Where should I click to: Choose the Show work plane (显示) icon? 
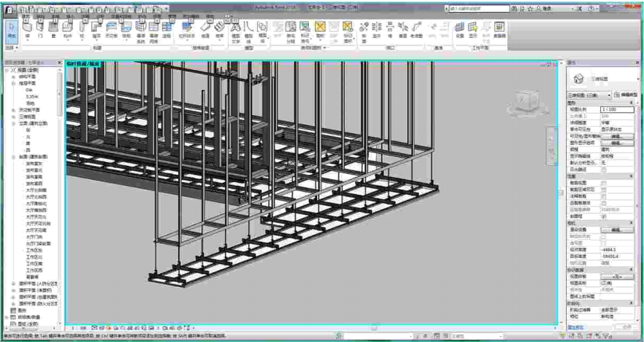pyautogui.click(x=472, y=27)
